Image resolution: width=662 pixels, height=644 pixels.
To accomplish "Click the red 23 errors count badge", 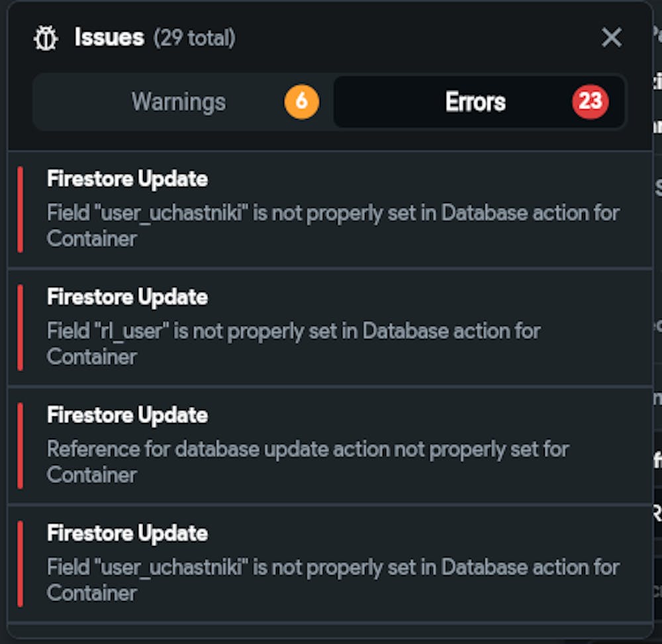I will tap(590, 102).
